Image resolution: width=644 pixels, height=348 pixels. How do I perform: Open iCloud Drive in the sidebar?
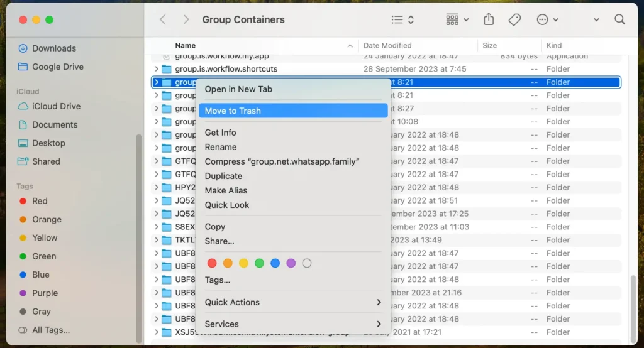click(49, 106)
